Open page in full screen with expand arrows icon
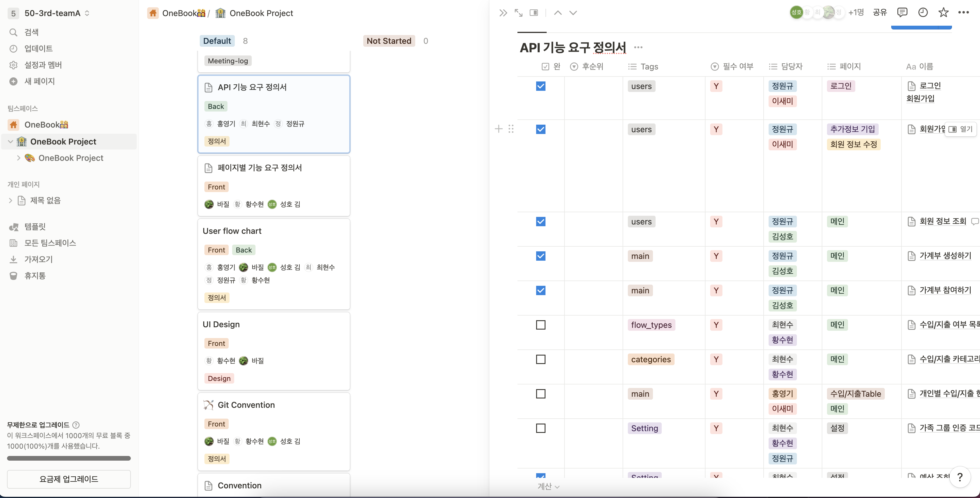This screenshot has width=980, height=498. click(x=519, y=13)
